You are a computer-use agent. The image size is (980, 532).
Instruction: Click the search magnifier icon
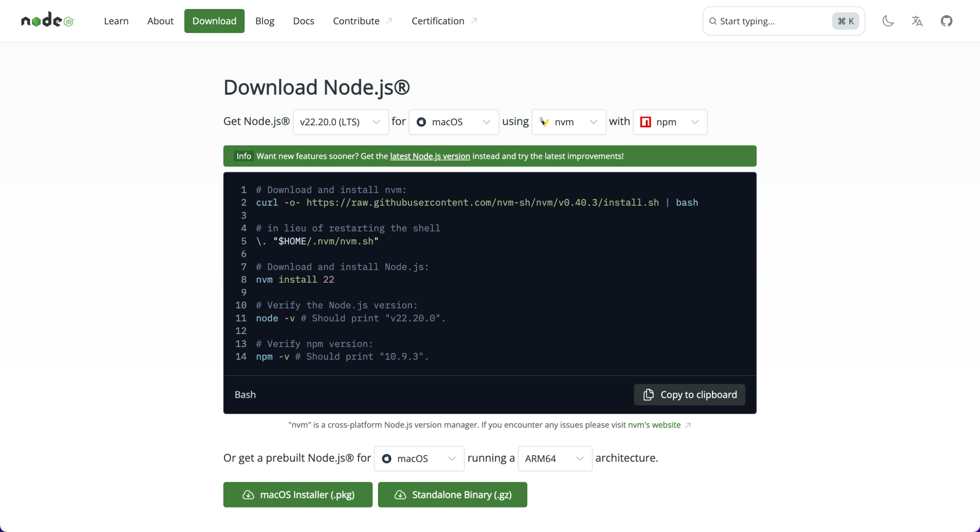tap(713, 21)
